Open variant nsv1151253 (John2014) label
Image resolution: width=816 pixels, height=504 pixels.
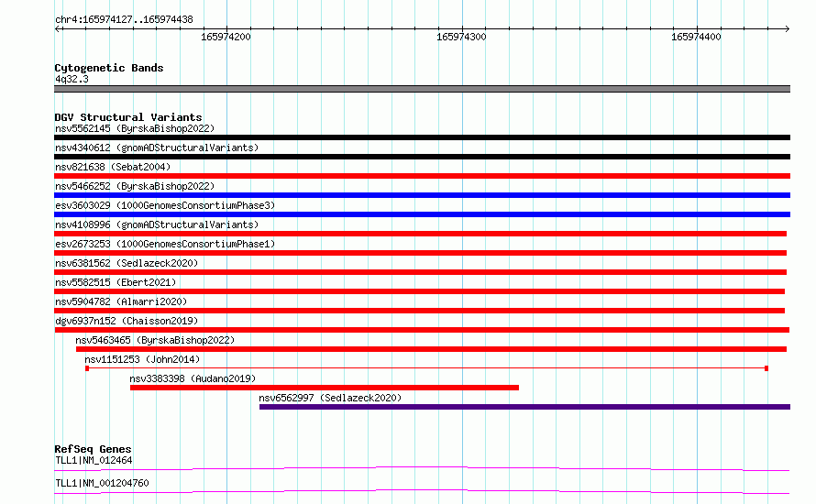click(142, 359)
